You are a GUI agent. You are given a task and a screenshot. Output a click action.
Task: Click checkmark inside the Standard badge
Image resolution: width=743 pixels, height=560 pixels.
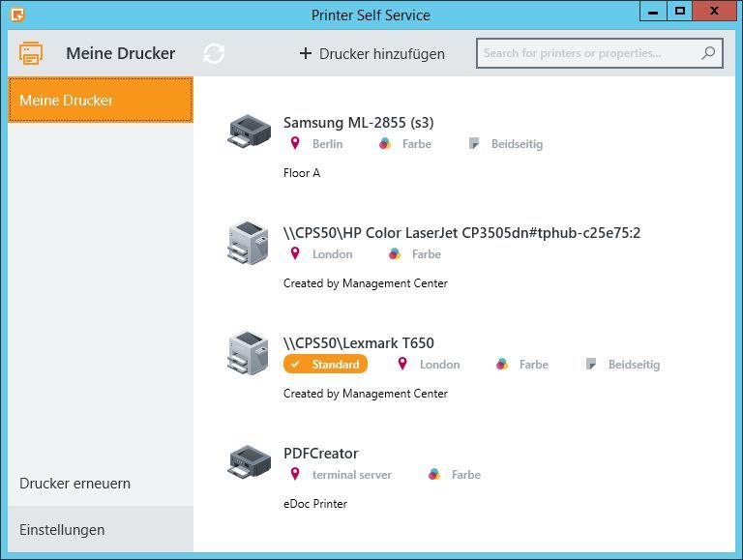(295, 365)
